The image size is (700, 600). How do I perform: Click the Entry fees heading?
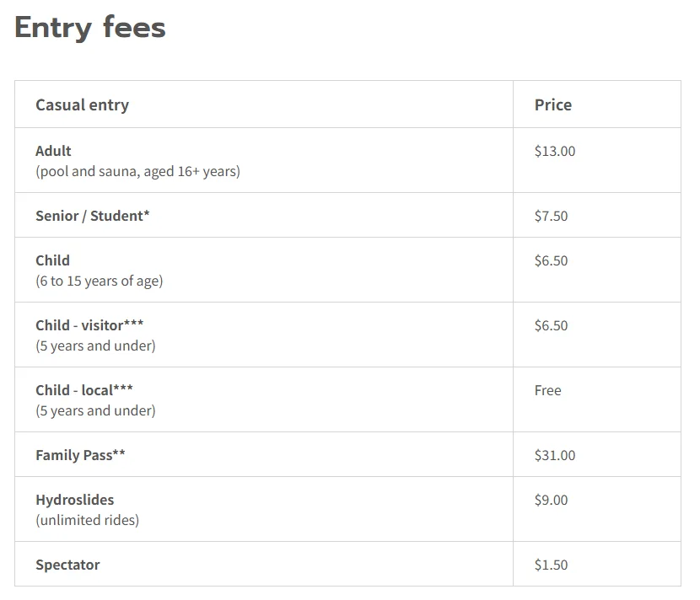(x=89, y=28)
